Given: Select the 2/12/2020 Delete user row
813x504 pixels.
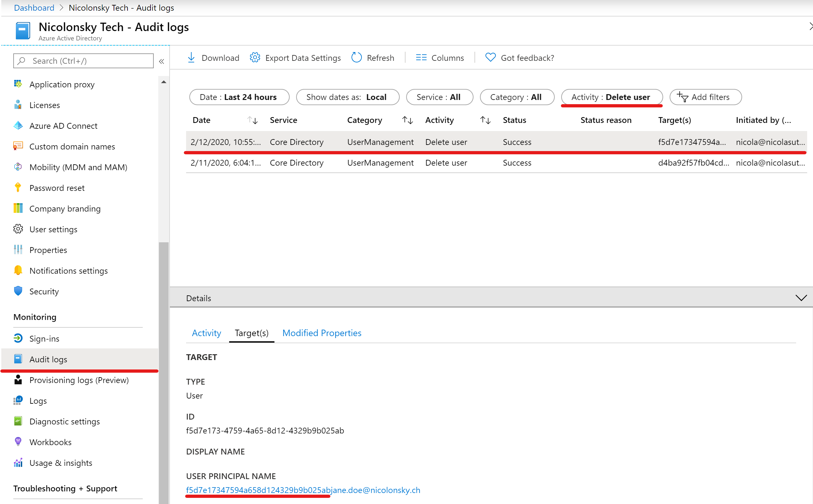Looking at the screenshot, I should (496, 142).
